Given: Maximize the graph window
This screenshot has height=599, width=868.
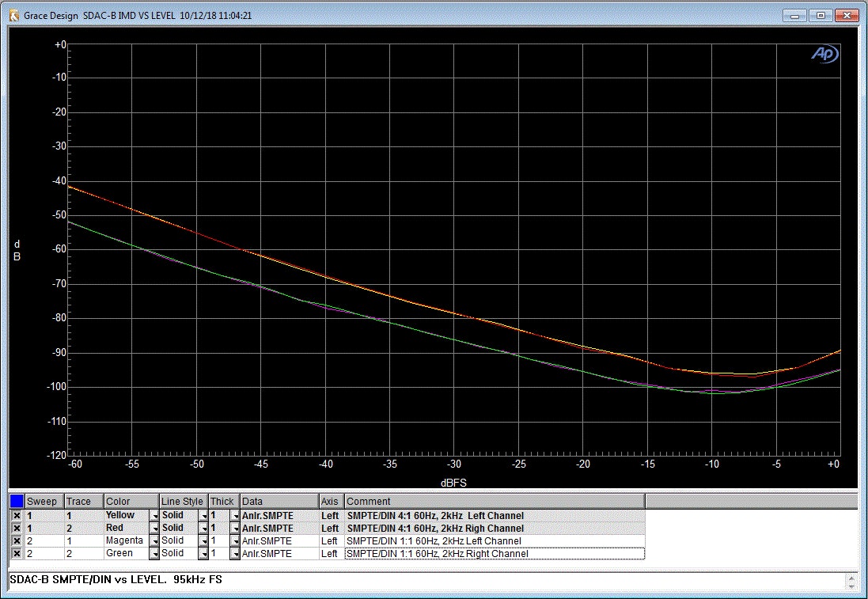Looking at the screenshot, I should coord(821,15).
